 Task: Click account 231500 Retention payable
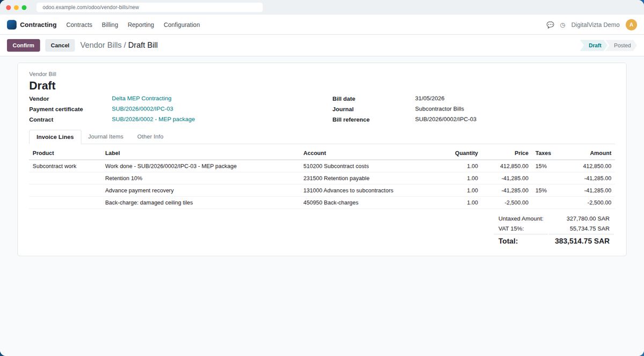pyautogui.click(x=336, y=179)
